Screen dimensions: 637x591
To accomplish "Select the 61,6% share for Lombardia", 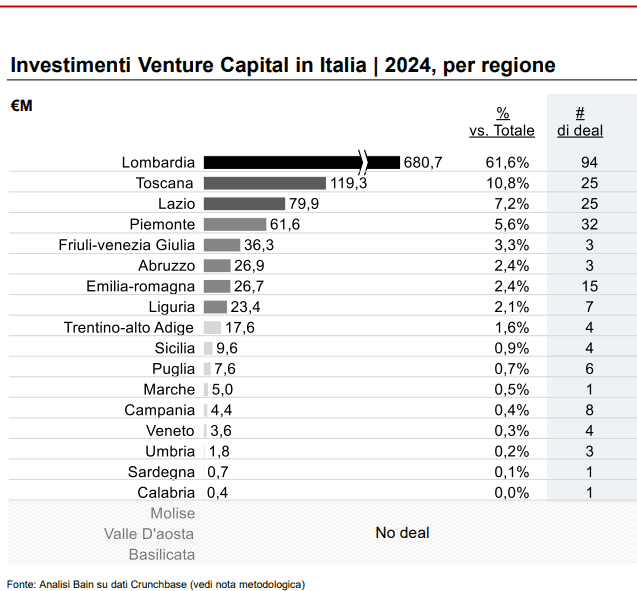I will [x=507, y=162].
